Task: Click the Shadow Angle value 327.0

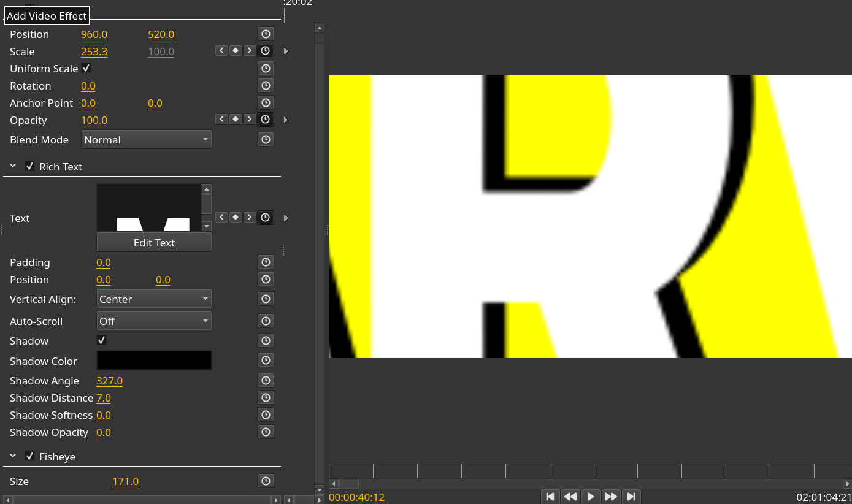Action: tap(109, 381)
